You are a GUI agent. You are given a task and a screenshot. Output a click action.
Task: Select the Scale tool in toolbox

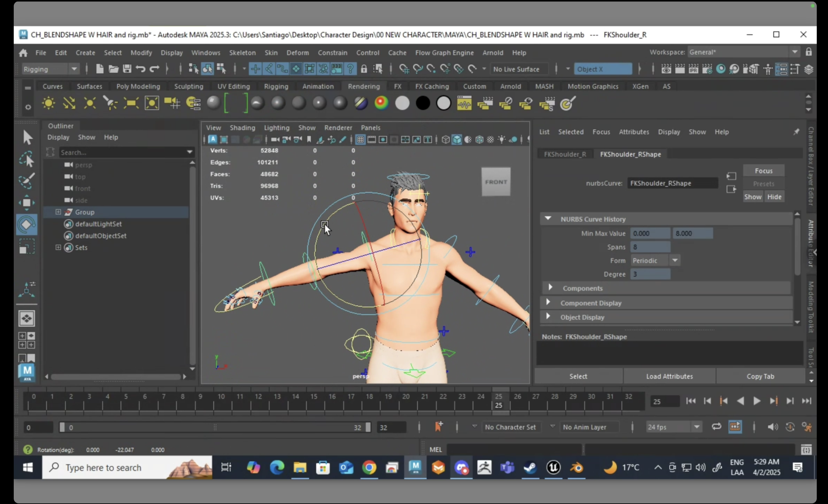point(27,247)
